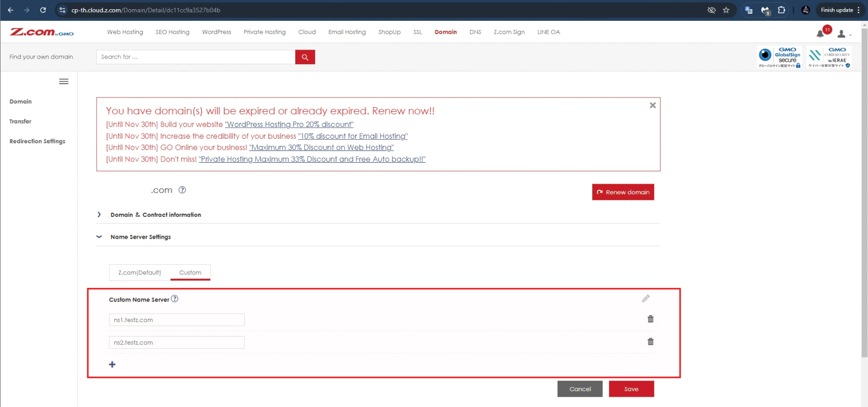Select Transfer in the sidebar
Image resolution: width=868 pixels, height=407 pixels.
click(x=20, y=121)
